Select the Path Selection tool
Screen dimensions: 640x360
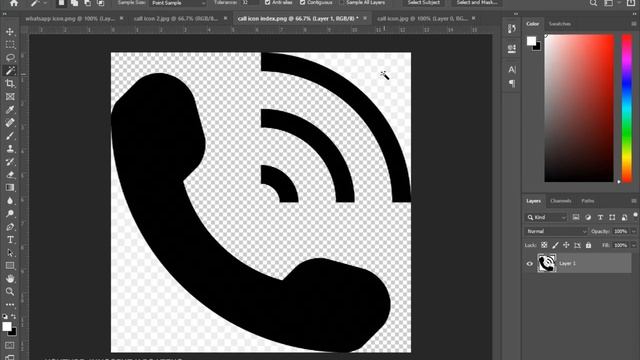click(10, 253)
